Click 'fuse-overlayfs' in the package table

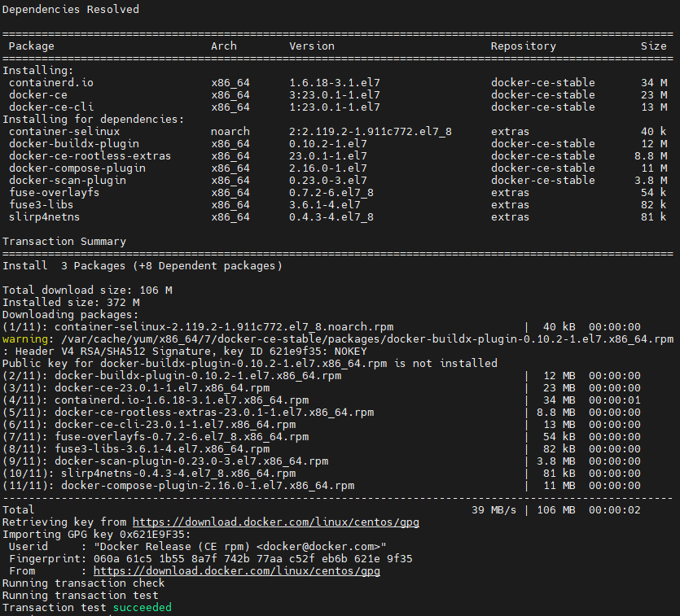(x=55, y=193)
